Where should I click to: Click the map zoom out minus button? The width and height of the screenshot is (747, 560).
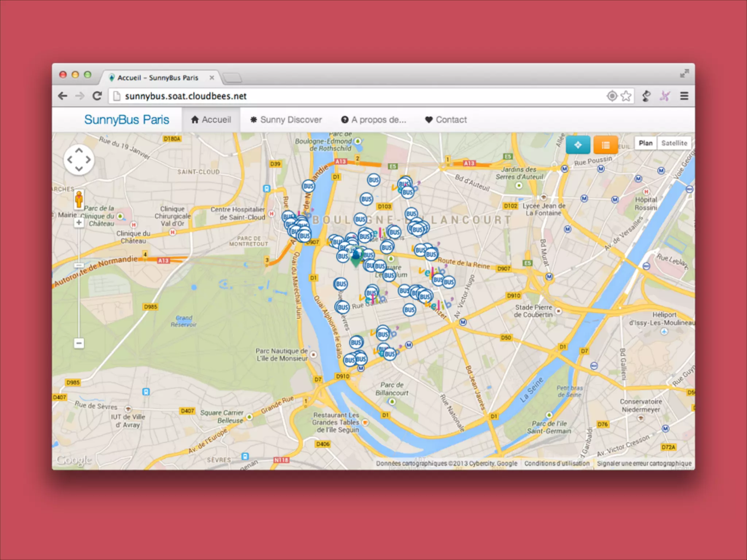[x=79, y=343]
